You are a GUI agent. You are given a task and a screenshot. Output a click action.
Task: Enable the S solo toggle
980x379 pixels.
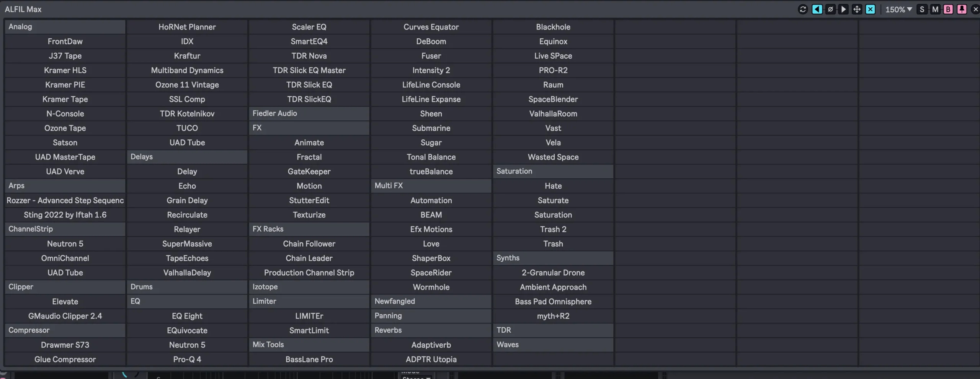[922, 9]
